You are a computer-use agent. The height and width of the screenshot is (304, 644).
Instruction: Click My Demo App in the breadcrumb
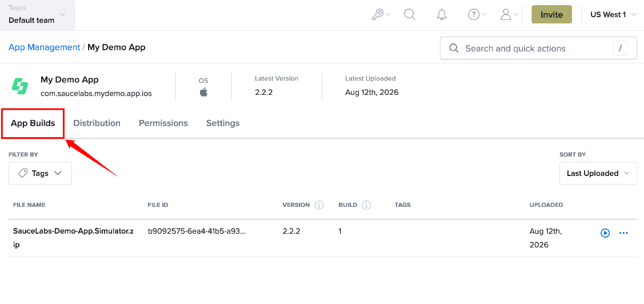(x=116, y=47)
